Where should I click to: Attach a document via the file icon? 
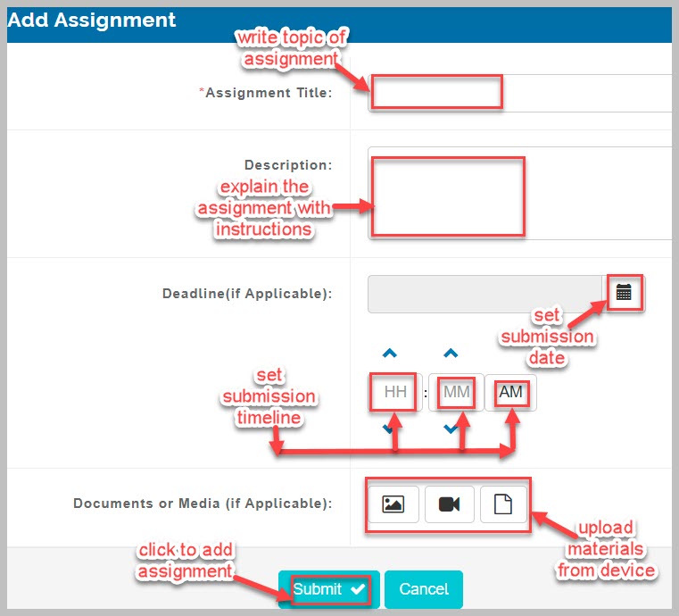tap(503, 504)
